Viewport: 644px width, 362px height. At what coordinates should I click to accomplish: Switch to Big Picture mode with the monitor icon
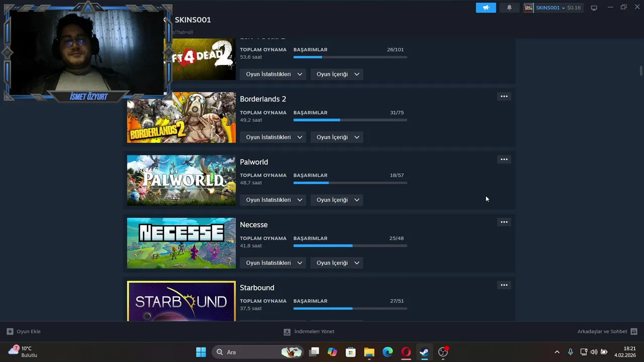pyautogui.click(x=594, y=8)
